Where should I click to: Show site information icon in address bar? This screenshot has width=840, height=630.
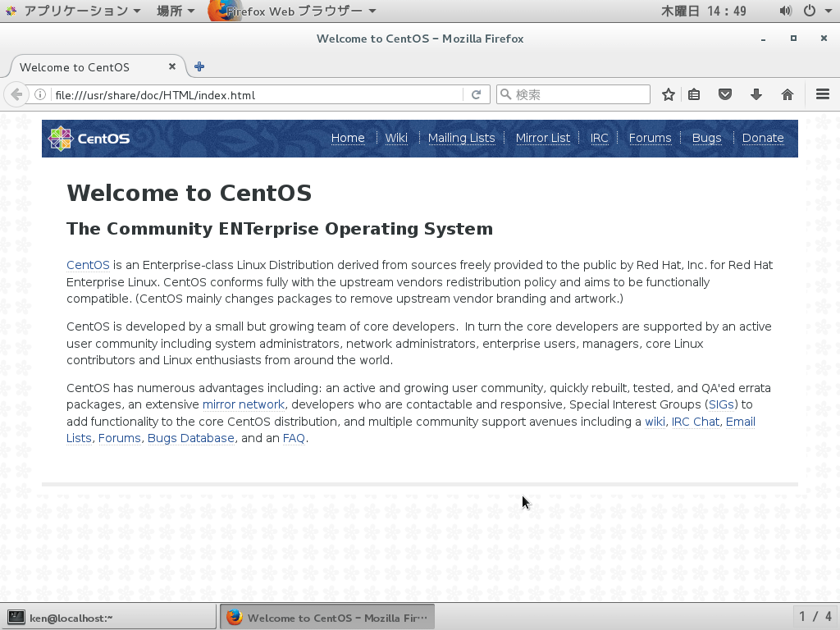(x=40, y=95)
